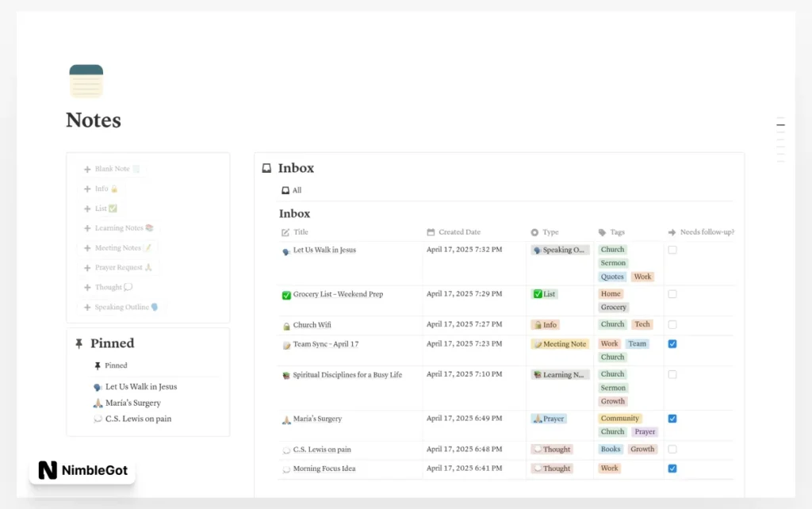Create a new Meeting Notes entry

117,248
